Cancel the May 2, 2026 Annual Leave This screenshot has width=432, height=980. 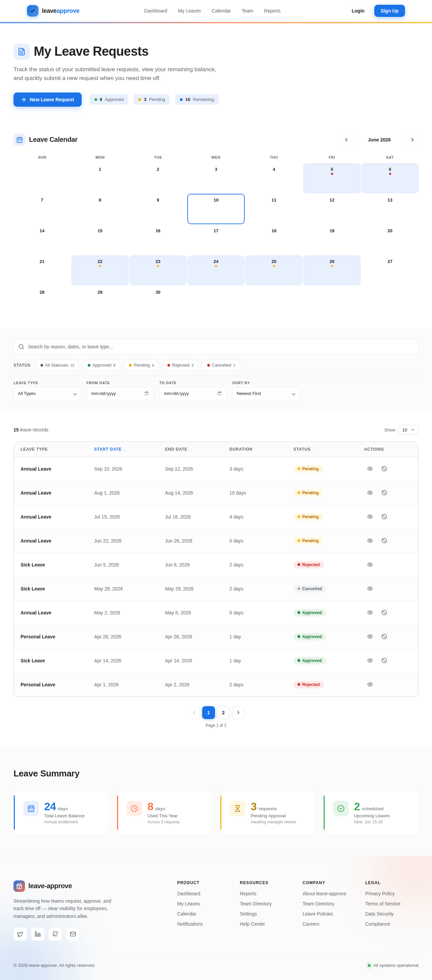[x=384, y=612]
